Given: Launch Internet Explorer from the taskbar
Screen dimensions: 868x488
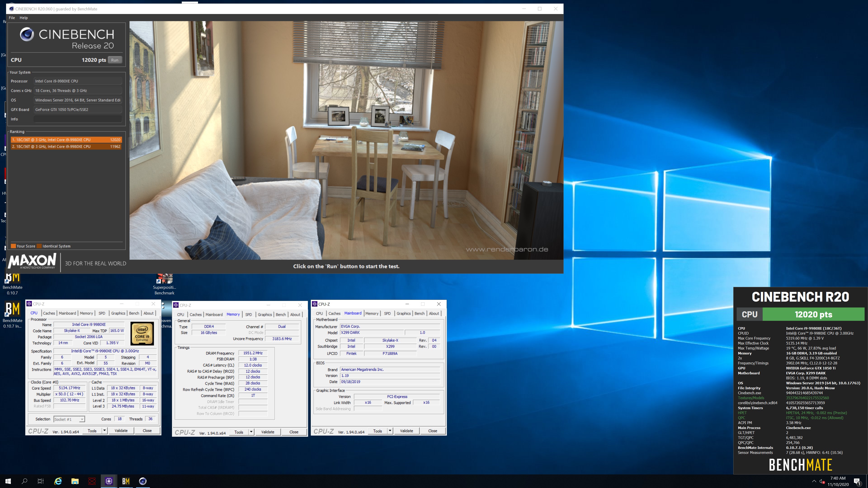Looking at the screenshot, I should pyautogui.click(x=58, y=481).
